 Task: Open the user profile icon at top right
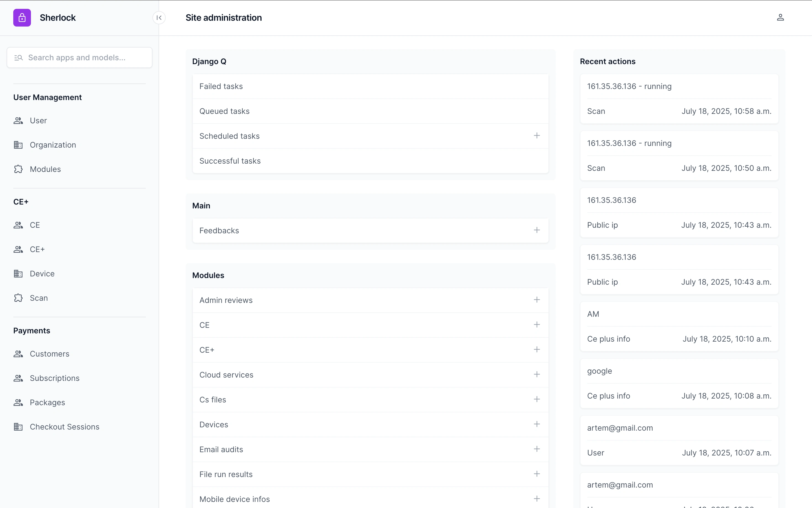point(780,17)
